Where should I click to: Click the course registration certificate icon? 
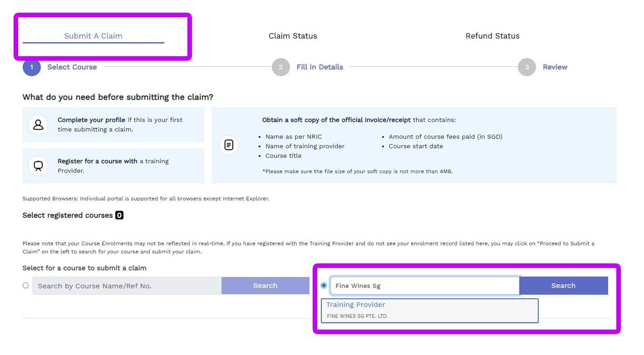coord(38,166)
